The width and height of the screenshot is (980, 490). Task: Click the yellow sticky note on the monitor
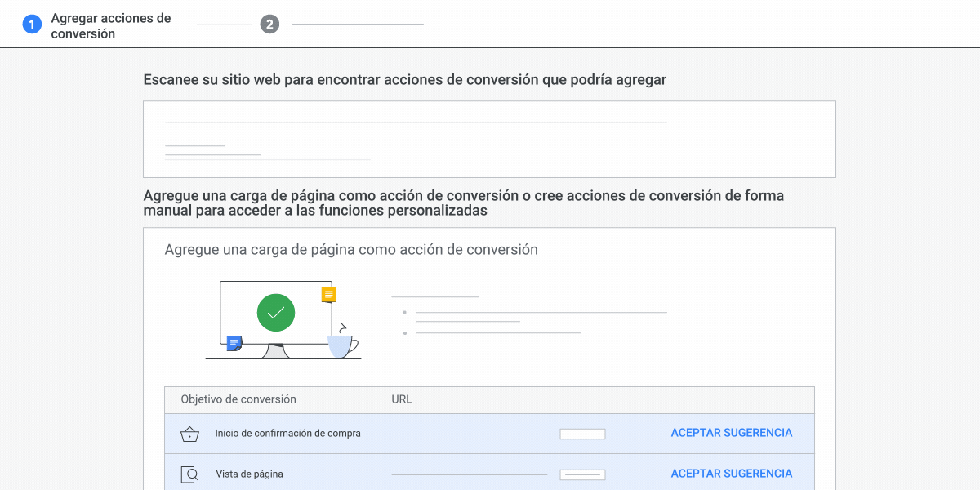point(329,294)
